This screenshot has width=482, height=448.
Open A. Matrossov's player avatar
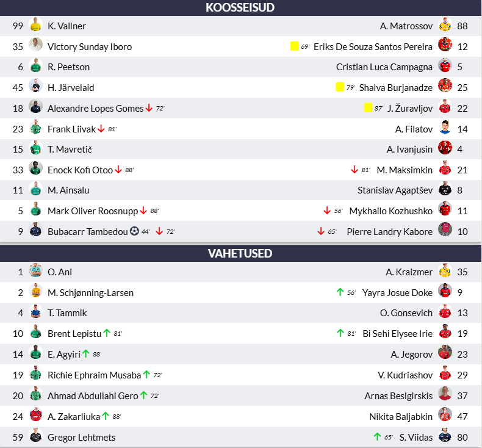(445, 24)
